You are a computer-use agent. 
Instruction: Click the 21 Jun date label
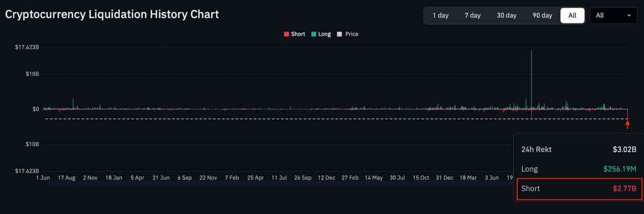pyautogui.click(x=161, y=178)
